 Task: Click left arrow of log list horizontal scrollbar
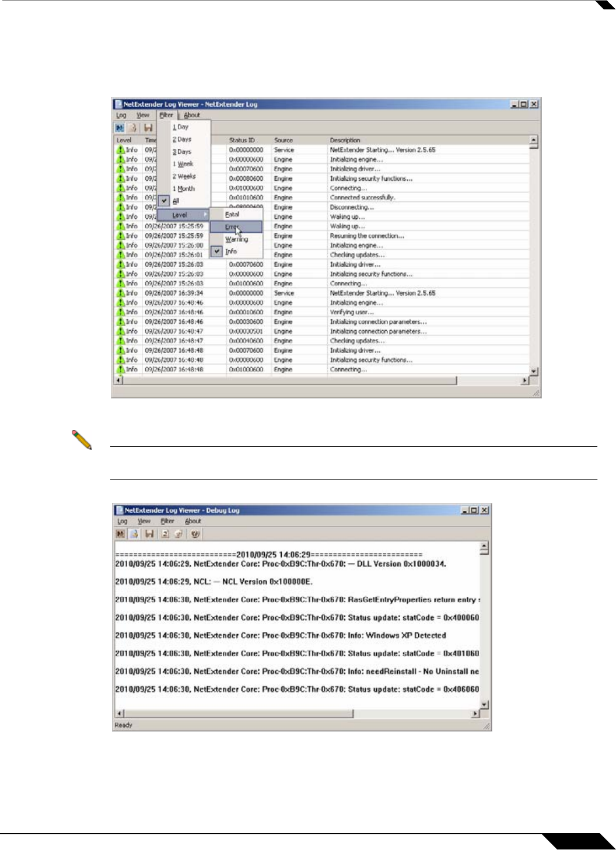[x=118, y=380]
